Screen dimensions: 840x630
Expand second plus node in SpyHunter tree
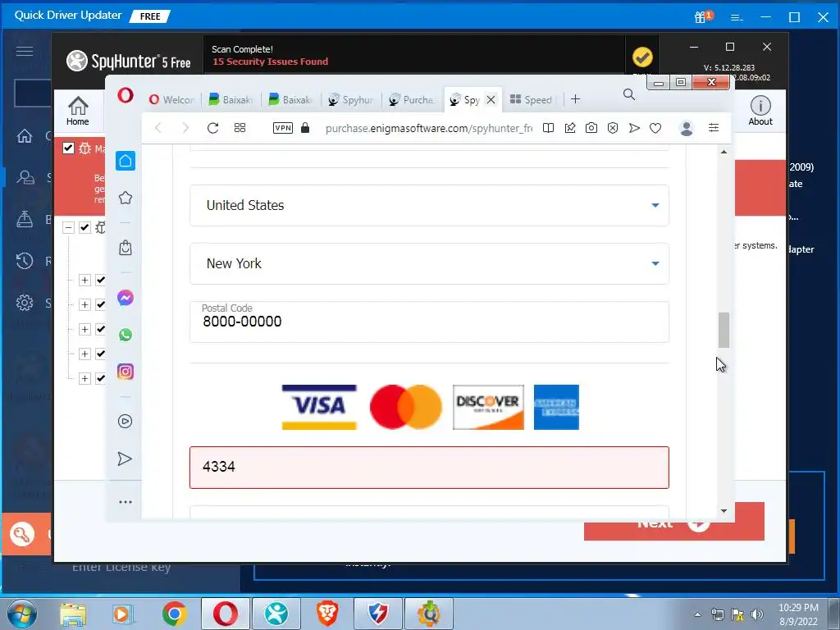pos(84,305)
